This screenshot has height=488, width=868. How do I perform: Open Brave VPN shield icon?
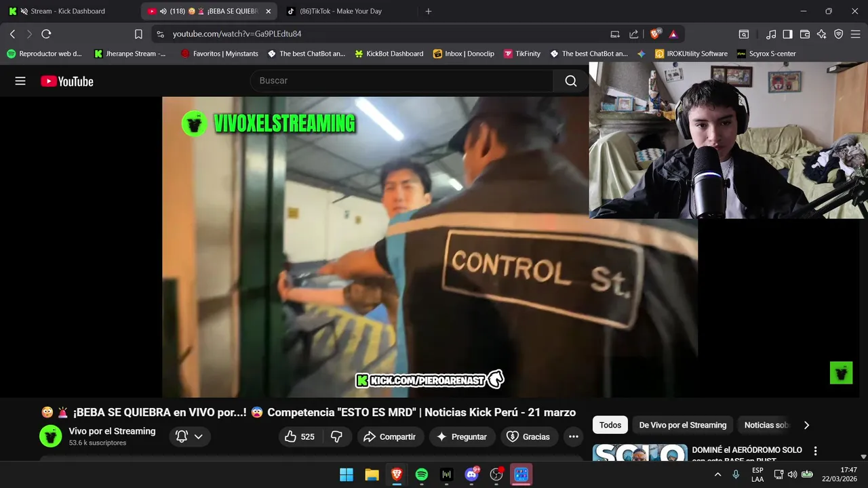838,34
